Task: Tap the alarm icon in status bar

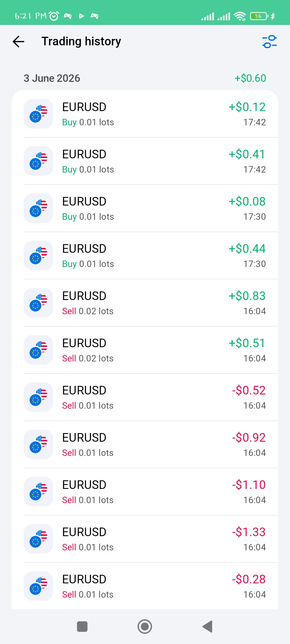Action: (x=54, y=16)
